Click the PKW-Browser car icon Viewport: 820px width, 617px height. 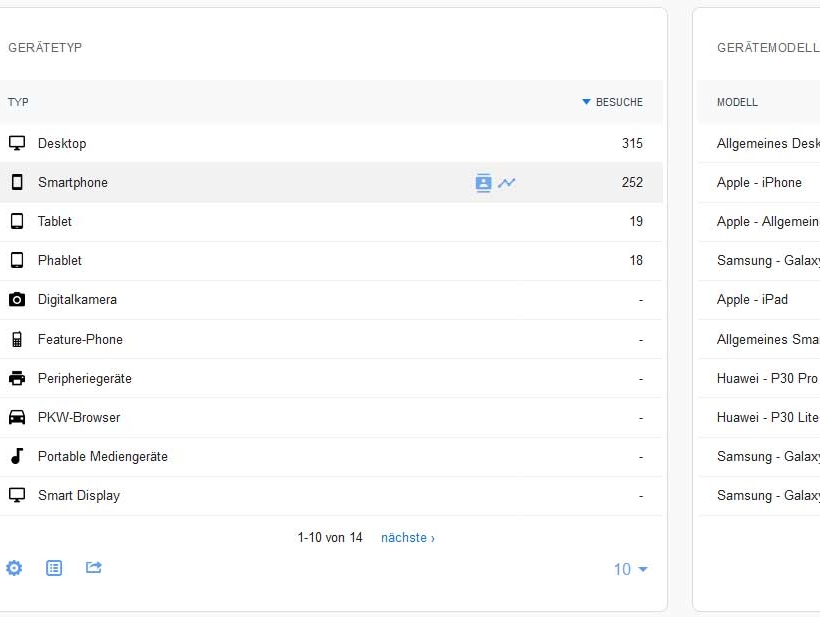click(x=17, y=417)
